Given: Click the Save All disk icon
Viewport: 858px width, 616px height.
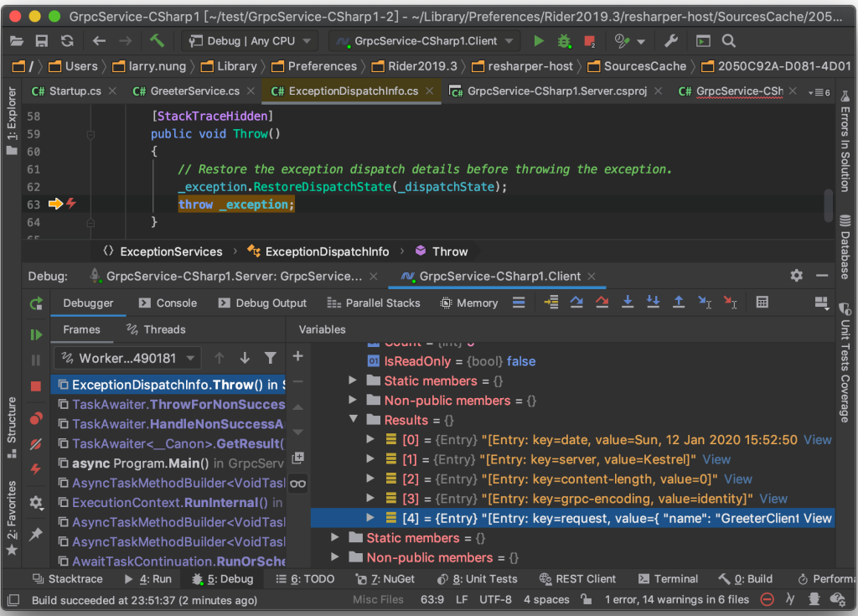Looking at the screenshot, I should pos(42,41).
